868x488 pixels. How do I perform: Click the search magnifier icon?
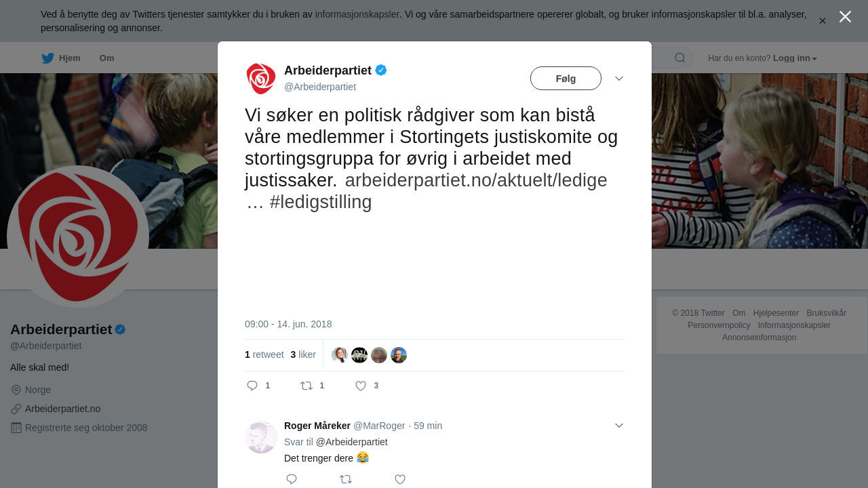coord(680,58)
